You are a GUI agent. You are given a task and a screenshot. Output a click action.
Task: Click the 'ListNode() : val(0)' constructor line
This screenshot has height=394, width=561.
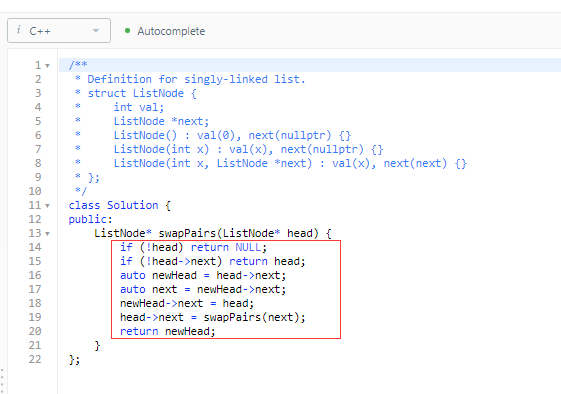(x=232, y=135)
